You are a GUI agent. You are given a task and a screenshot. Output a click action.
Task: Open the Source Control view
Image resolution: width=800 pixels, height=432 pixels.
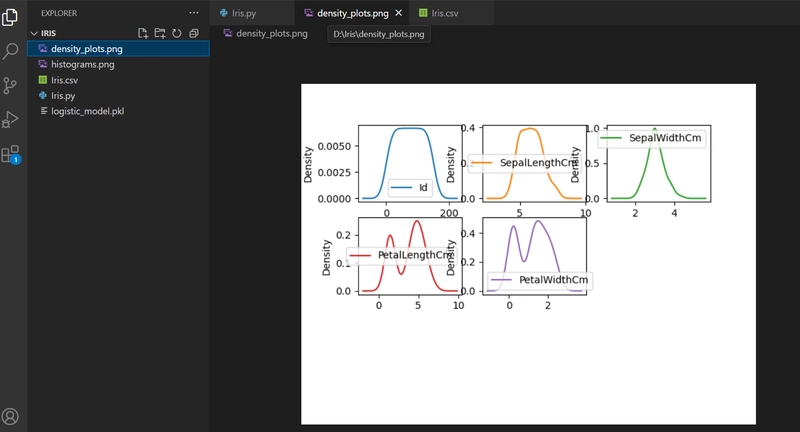(x=10, y=85)
